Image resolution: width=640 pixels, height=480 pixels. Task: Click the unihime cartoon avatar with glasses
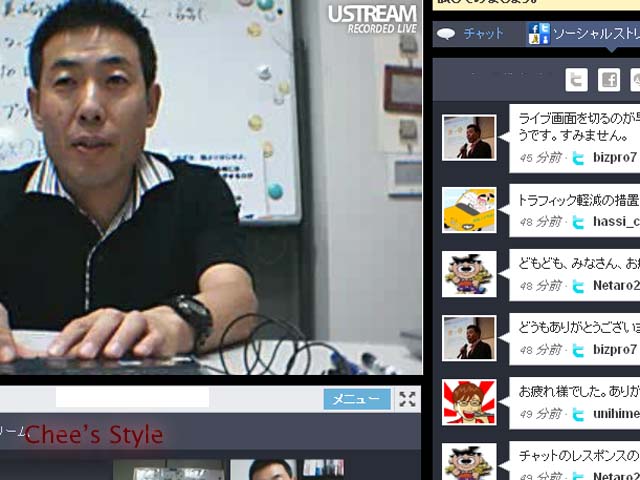click(469, 402)
